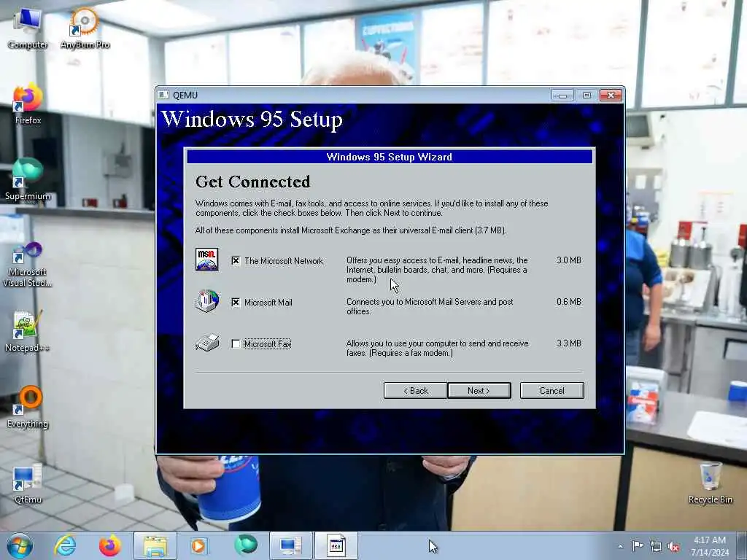The image size is (747, 560).
Task: Cancel the Windows 95 Setup Wizard
Action: pyautogui.click(x=551, y=391)
